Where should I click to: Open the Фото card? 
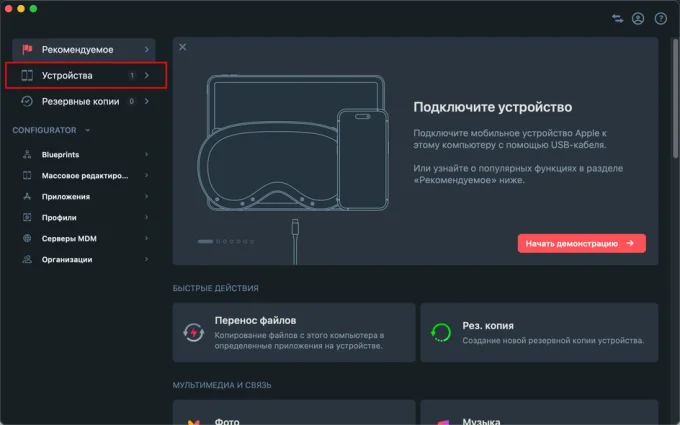coord(294,412)
